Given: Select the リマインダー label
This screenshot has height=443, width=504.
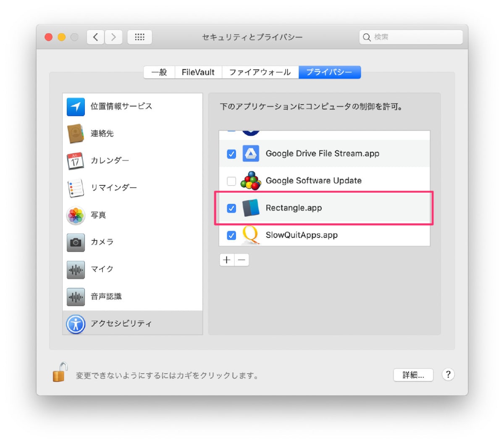Looking at the screenshot, I should [x=114, y=188].
